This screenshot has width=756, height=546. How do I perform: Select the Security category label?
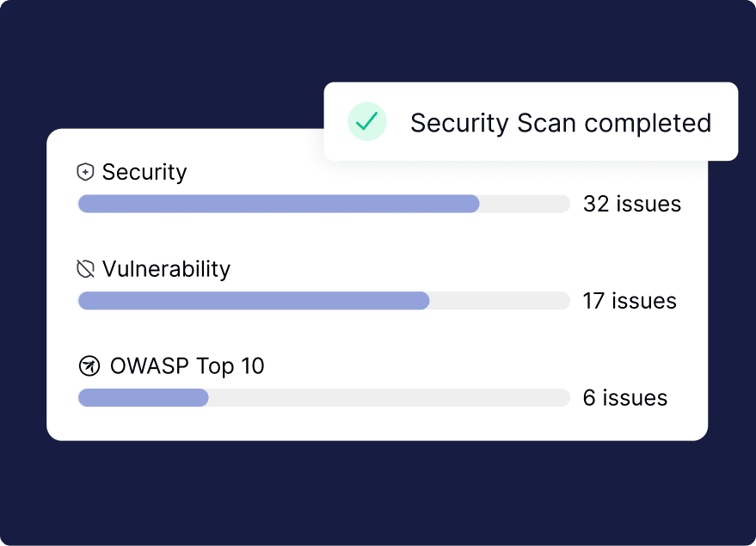click(x=144, y=172)
